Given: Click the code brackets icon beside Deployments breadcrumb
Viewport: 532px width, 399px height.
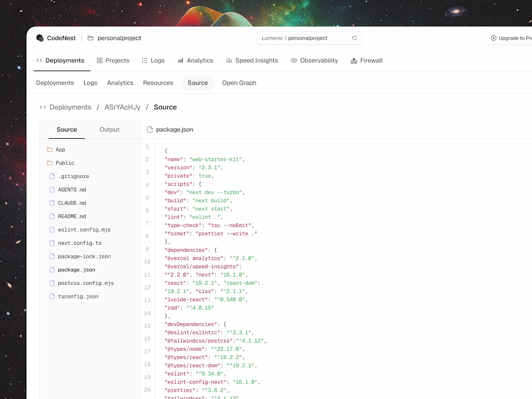Looking at the screenshot, I should click(x=43, y=107).
